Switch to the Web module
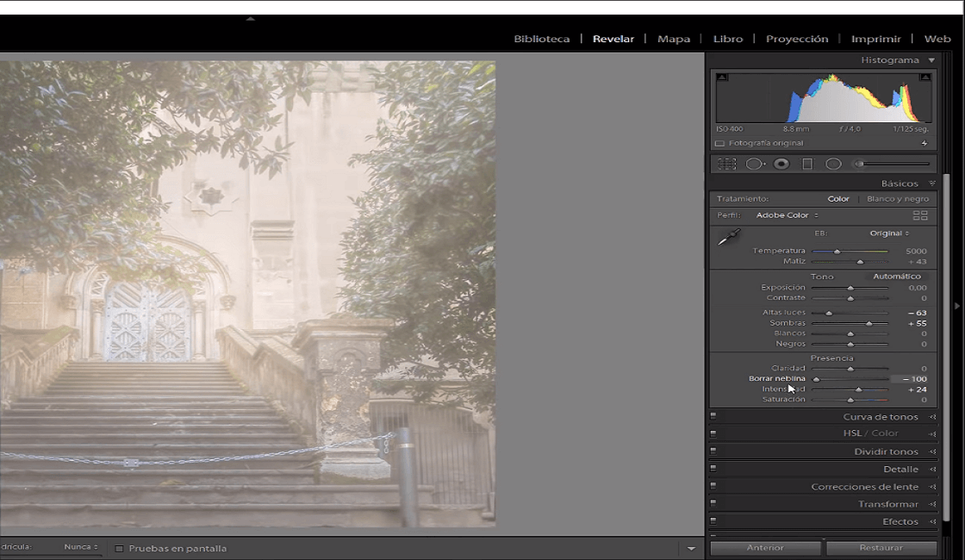The image size is (965, 560). (937, 39)
